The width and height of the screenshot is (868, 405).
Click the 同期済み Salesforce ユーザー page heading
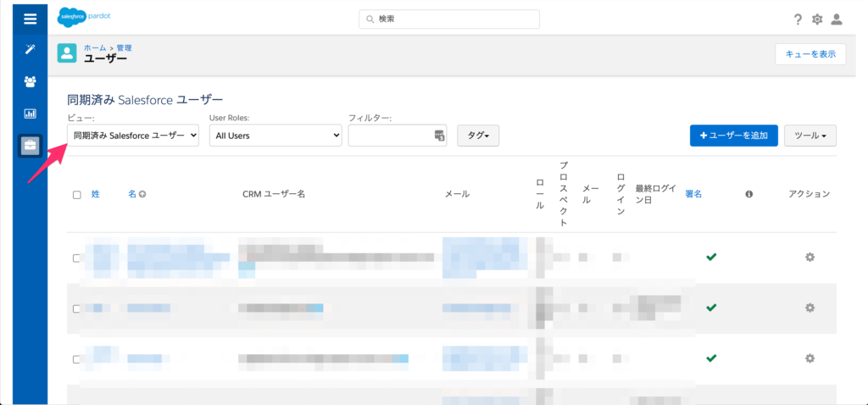[x=145, y=100]
